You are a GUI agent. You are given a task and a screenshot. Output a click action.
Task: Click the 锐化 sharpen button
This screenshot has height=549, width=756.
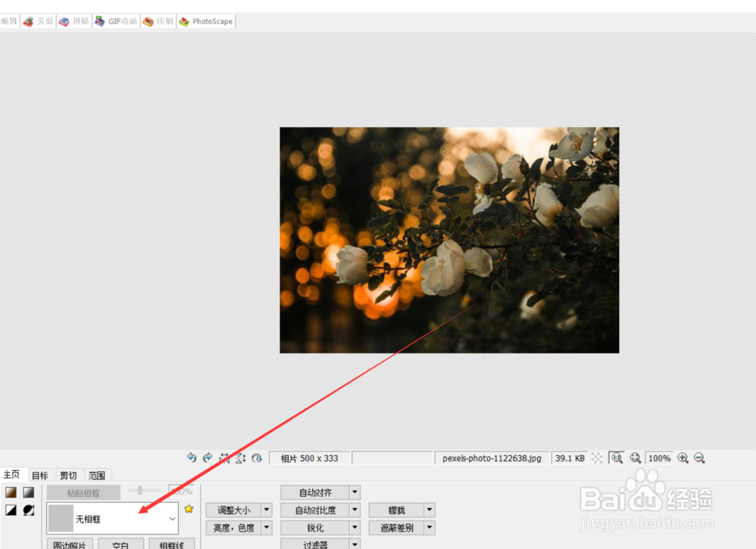[x=315, y=528]
